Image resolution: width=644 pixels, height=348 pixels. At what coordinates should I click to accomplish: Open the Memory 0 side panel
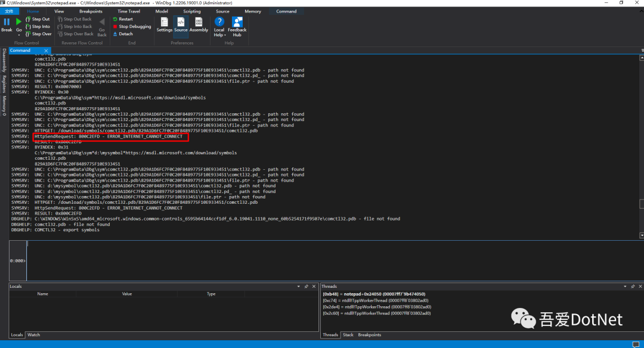pos(4,106)
